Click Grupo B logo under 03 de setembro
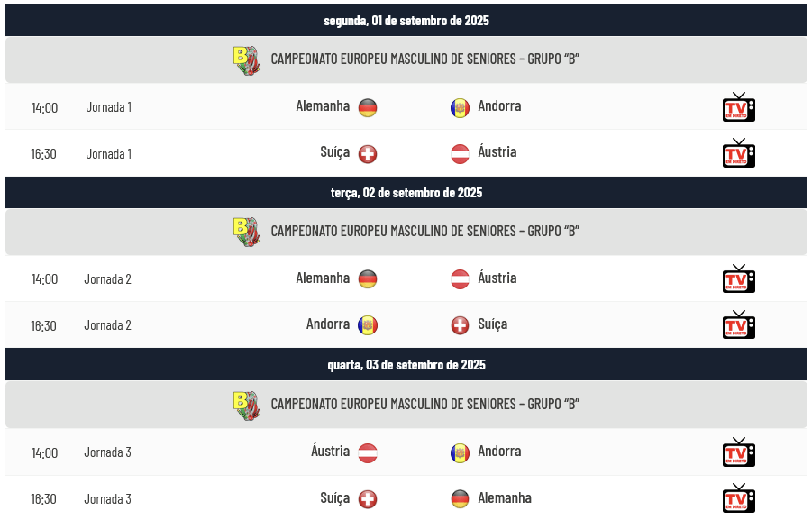812x520 pixels. [x=247, y=406]
